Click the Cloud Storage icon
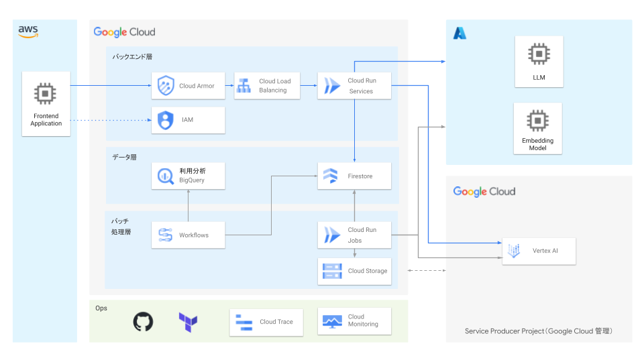This screenshot has width=644, height=362. [332, 271]
